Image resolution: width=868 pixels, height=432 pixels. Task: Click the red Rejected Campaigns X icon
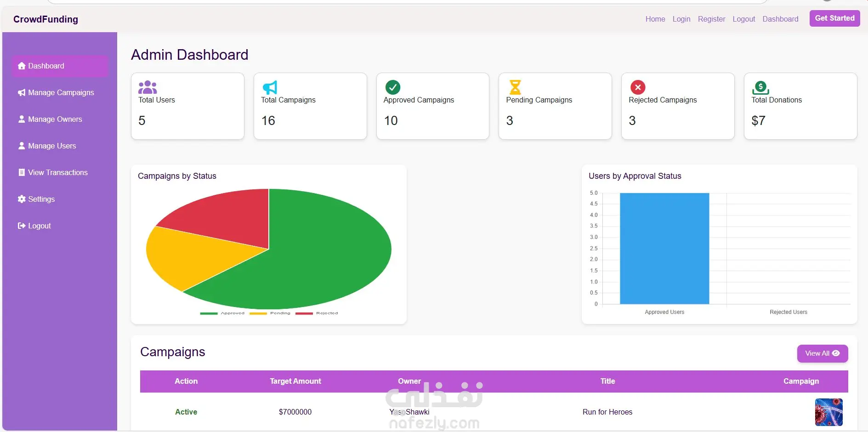(638, 87)
